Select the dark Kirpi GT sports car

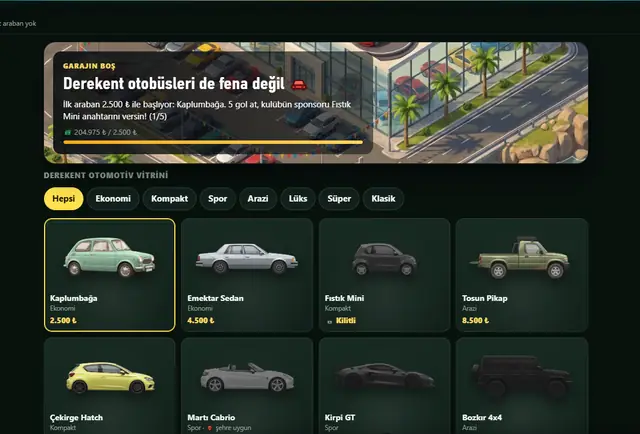pos(384,376)
